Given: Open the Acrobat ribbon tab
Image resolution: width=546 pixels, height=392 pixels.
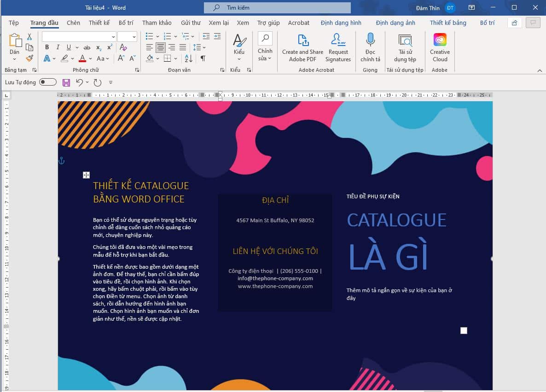Looking at the screenshot, I should click(x=298, y=22).
